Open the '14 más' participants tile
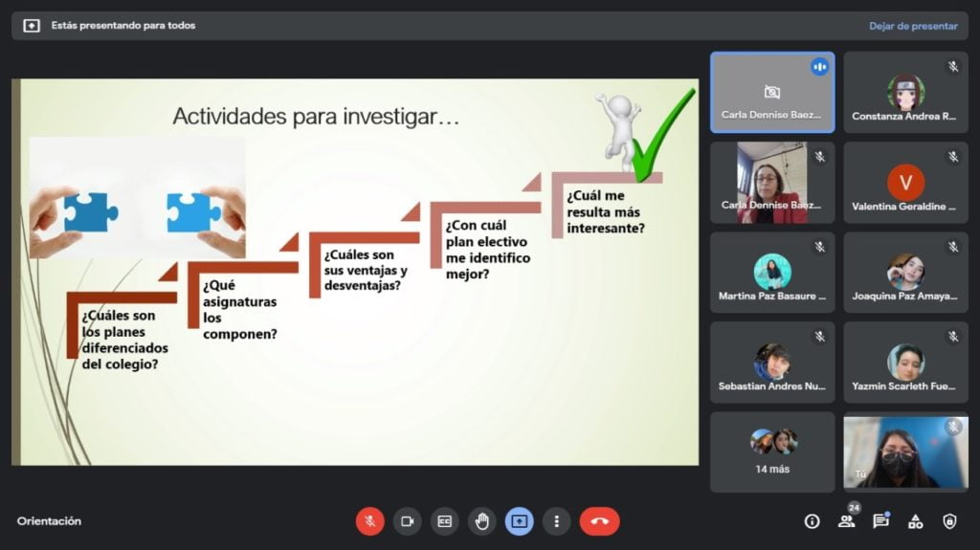Screen dimensions: 980x550 coord(772,451)
